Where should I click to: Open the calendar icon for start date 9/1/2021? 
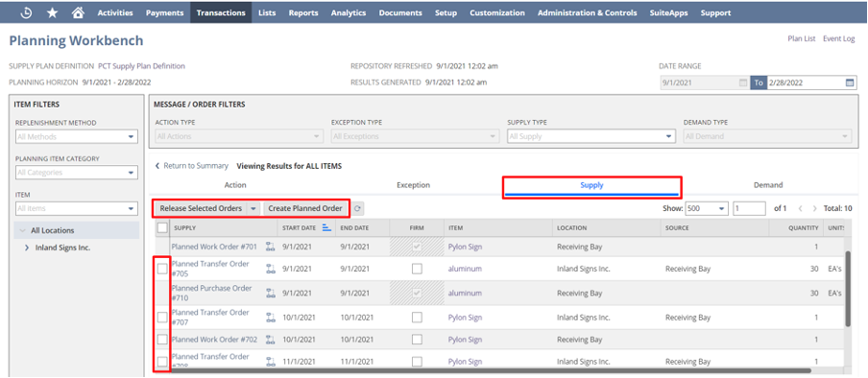coord(743,83)
